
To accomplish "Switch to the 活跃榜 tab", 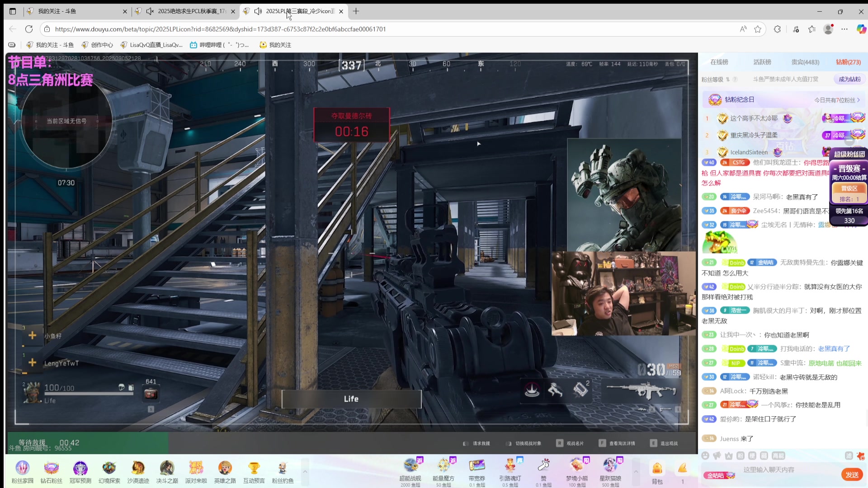I will click(x=762, y=62).
